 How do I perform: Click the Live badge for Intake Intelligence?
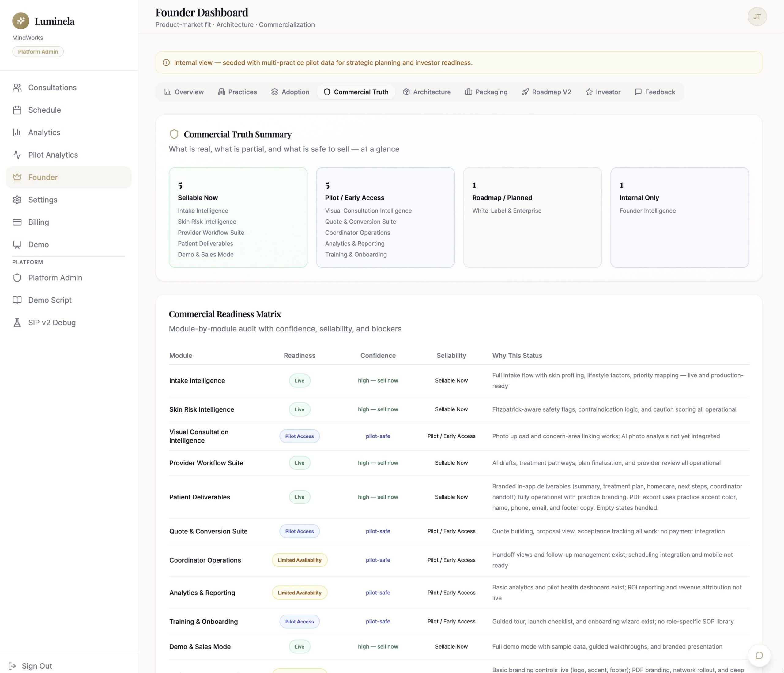pos(299,381)
